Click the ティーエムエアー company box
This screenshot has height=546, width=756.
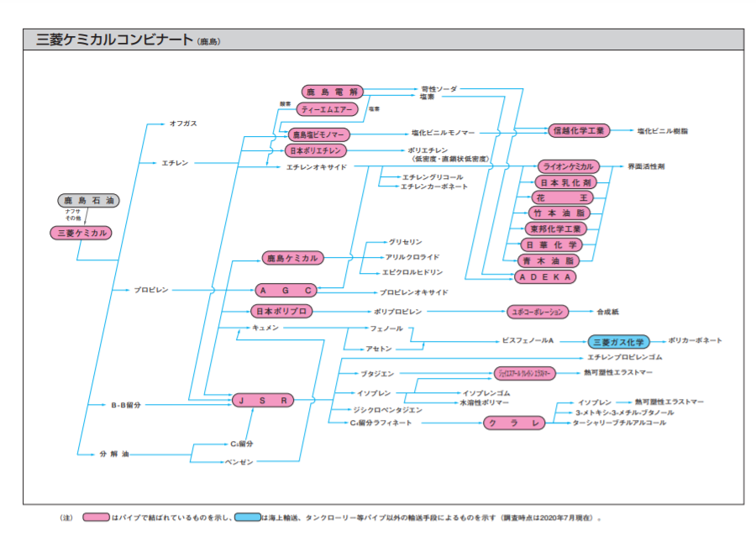(328, 109)
